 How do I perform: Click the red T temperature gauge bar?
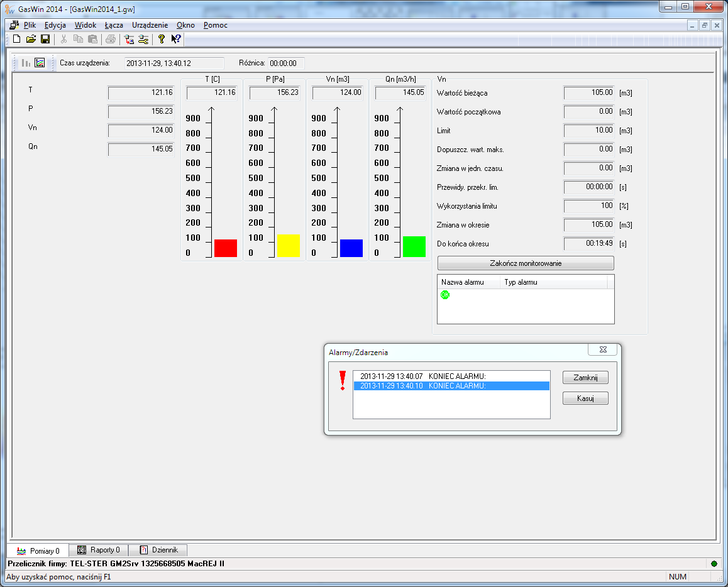click(x=226, y=248)
